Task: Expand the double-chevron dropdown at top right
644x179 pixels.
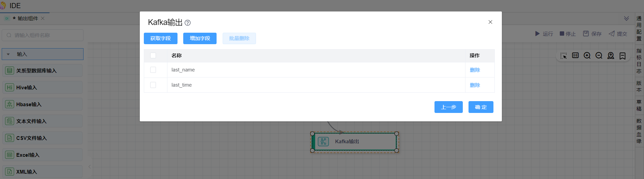Action: click(626, 19)
